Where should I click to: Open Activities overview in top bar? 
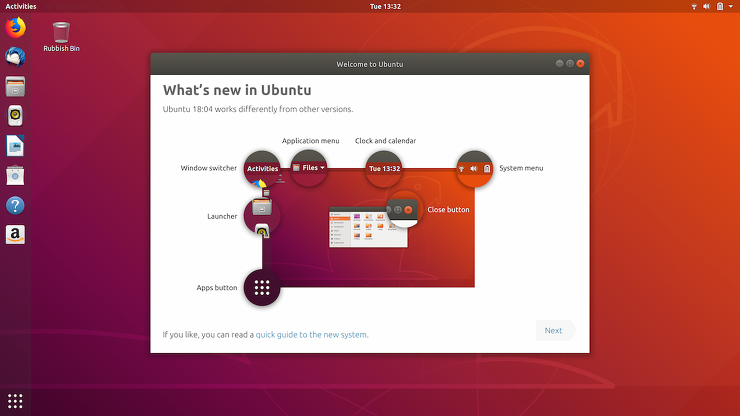point(21,7)
